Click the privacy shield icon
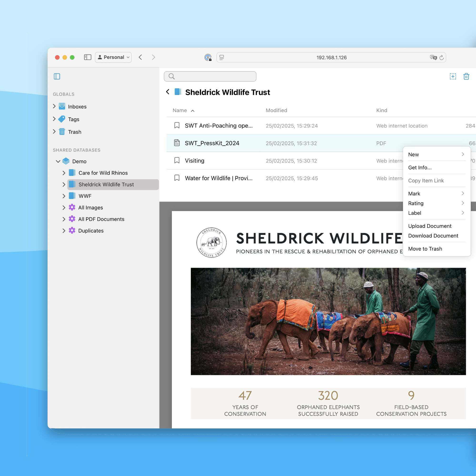The width and height of the screenshot is (476, 476). pyautogui.click(x=208, y=57)
